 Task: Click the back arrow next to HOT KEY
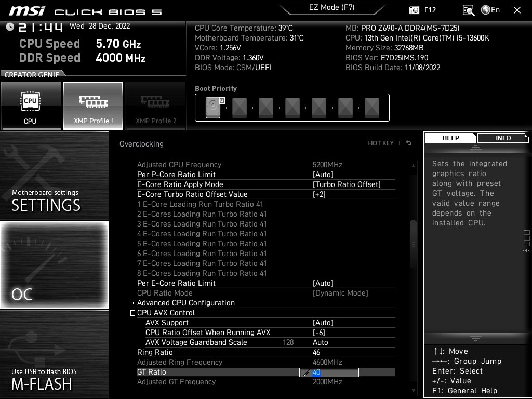pyautogui.click(x=409, y=143)
